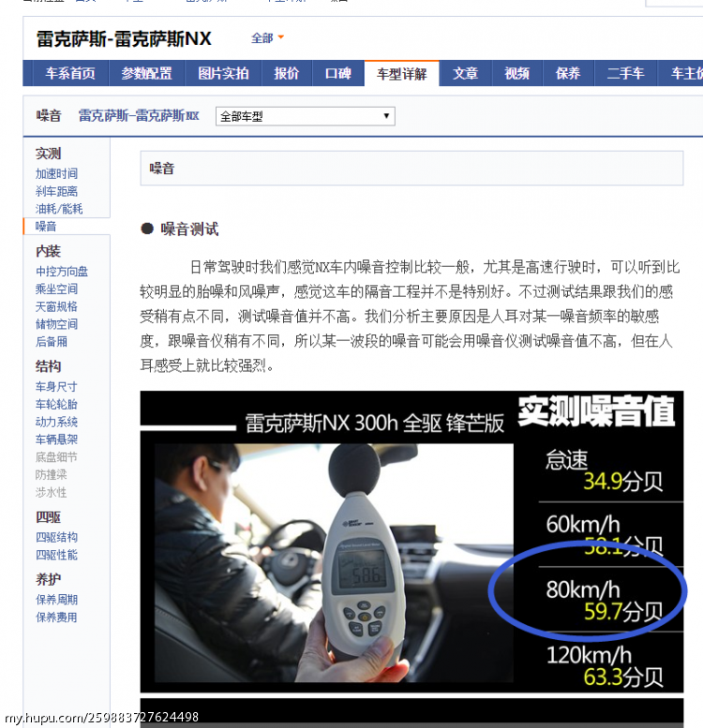The image size is (703, 728).
Task: Switch to the 图片实拍 tab
Action: click(x=223, y=73)
